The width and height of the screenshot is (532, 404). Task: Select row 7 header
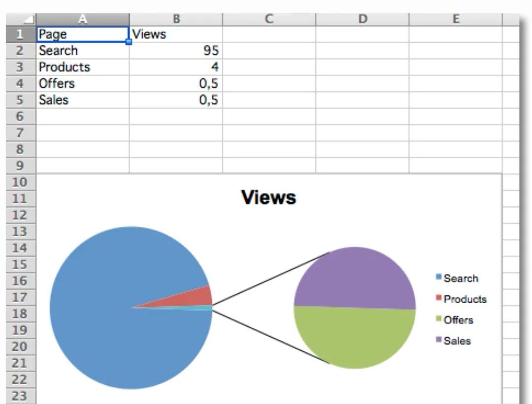[21, 133]
